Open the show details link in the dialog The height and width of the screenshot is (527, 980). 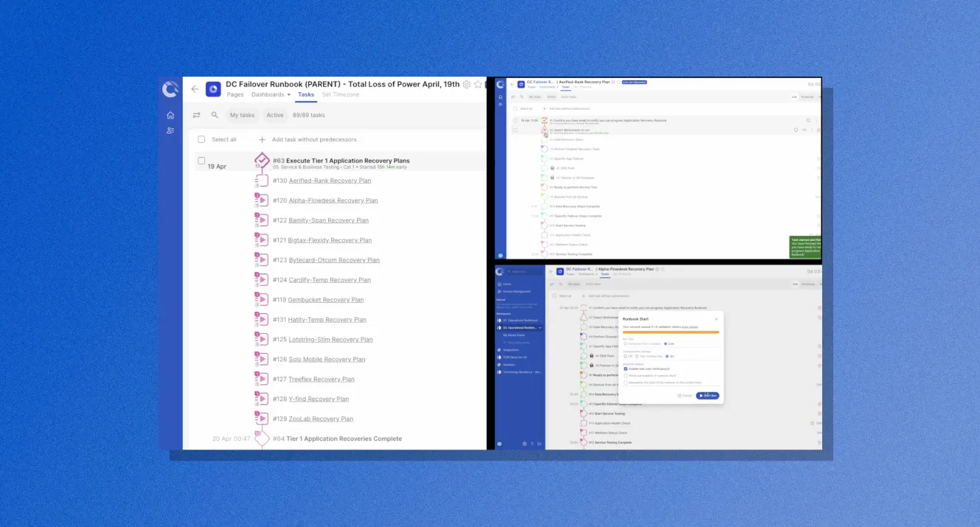point(689,327)
